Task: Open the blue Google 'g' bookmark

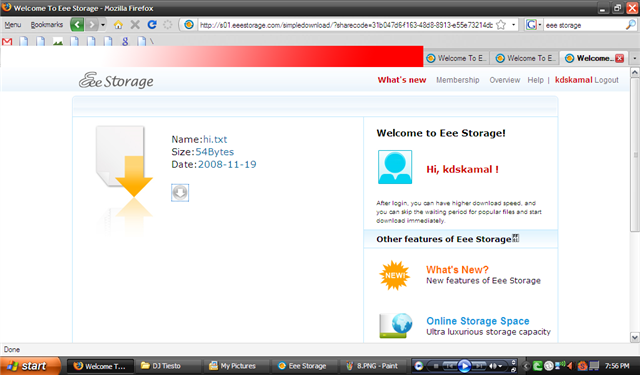Action: 125,41
